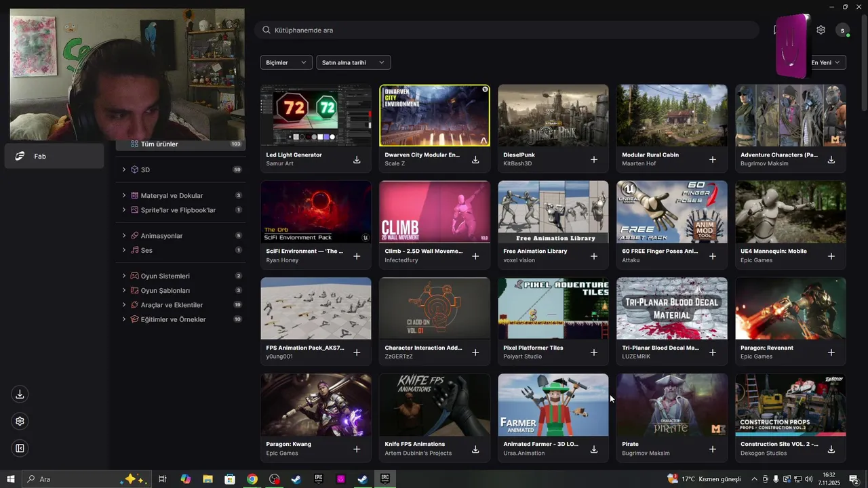Open Google Chrome from taskbar

[252, 479]
